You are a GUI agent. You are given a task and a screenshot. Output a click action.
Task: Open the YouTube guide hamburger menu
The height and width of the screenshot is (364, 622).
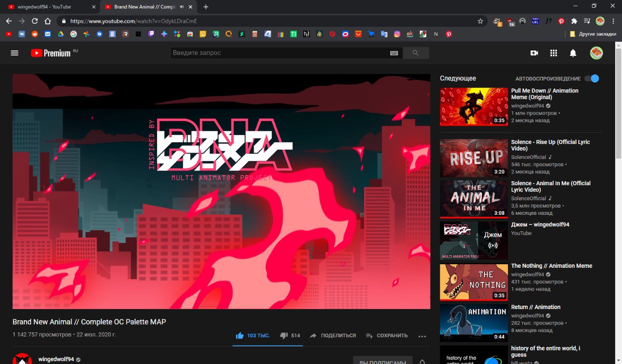(15, 53)
